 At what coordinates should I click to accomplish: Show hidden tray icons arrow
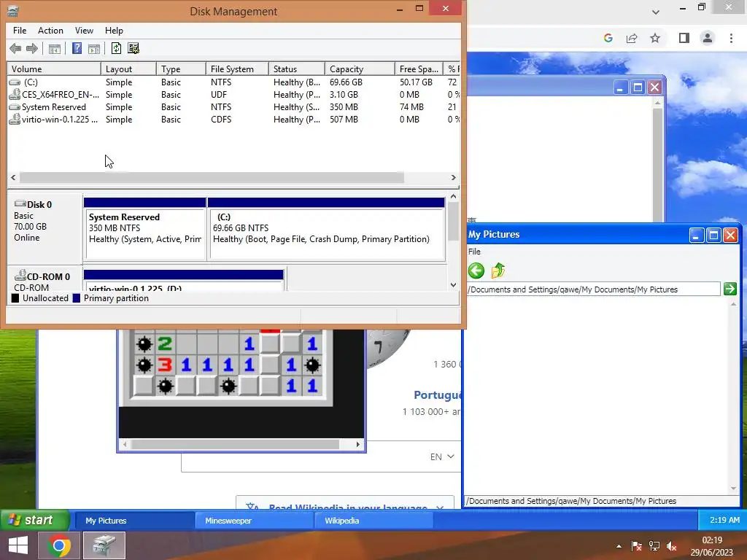[619, 546]
